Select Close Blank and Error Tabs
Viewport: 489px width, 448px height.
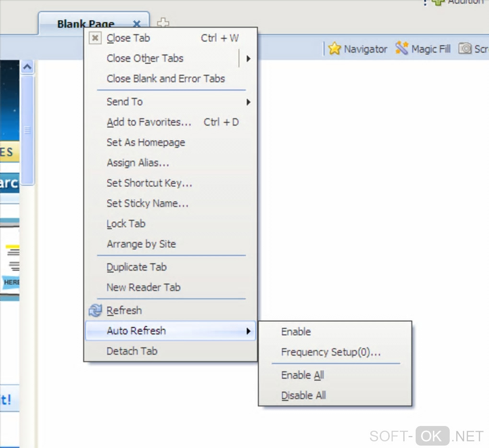(x=170, y=79)
